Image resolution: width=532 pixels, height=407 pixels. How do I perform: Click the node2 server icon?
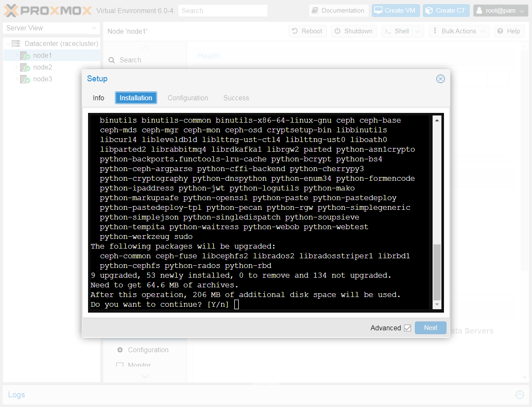point(25,67)
